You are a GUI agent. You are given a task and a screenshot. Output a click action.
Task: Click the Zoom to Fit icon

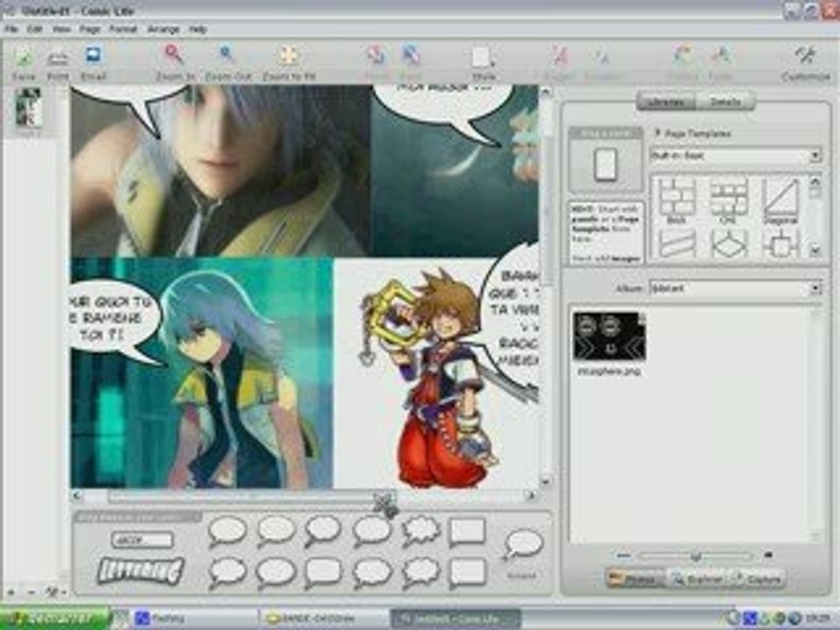click(289, 56)
